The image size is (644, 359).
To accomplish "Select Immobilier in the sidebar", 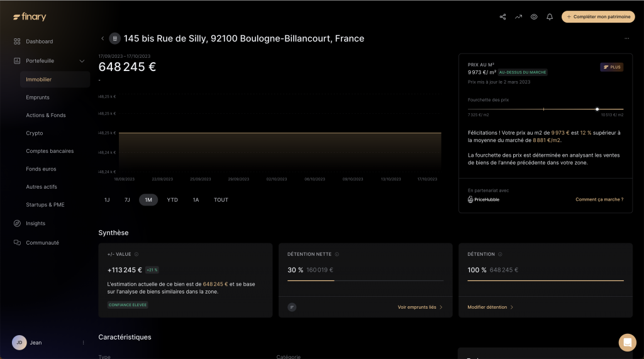I will 55,79.
